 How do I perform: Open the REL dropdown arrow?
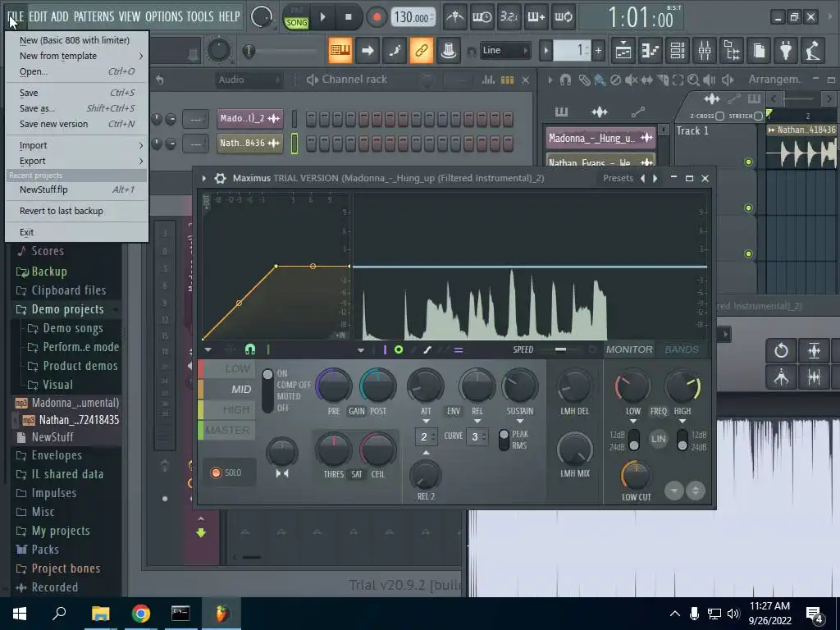[477, 421]
